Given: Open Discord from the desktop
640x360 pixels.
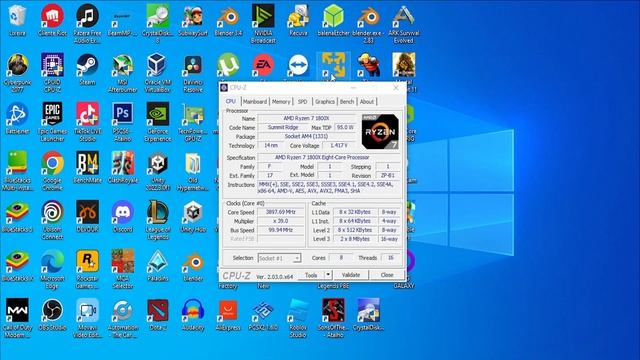Looking at the screenshot, I should [122, 216].
